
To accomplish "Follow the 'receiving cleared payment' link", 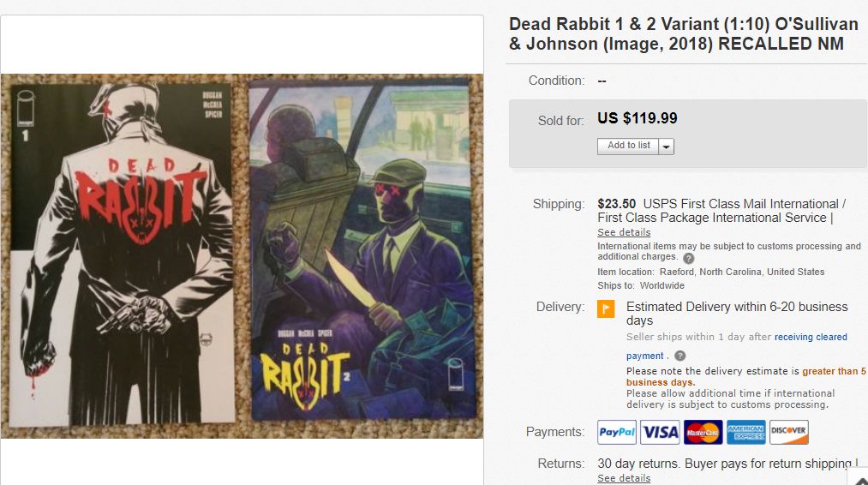I will point(811,337).
